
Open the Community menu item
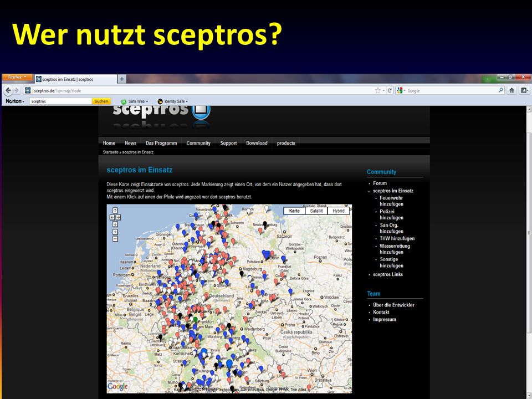coord(198,143)
